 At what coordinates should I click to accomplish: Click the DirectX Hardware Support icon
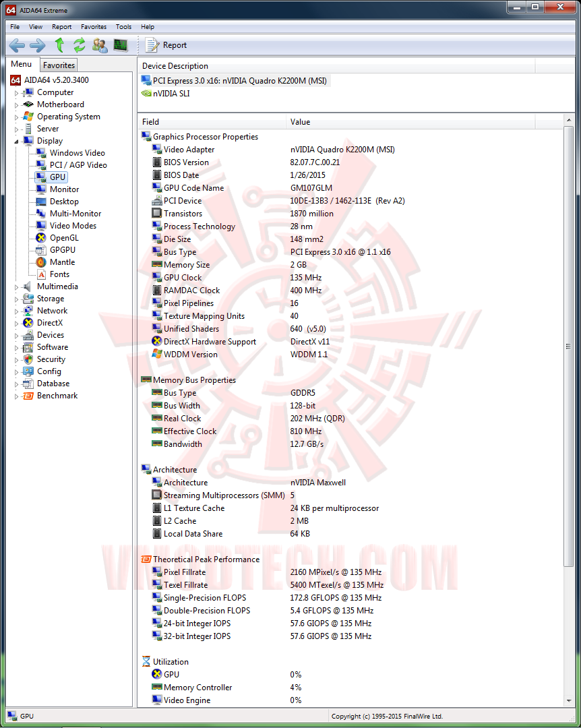tap(157, 341)
